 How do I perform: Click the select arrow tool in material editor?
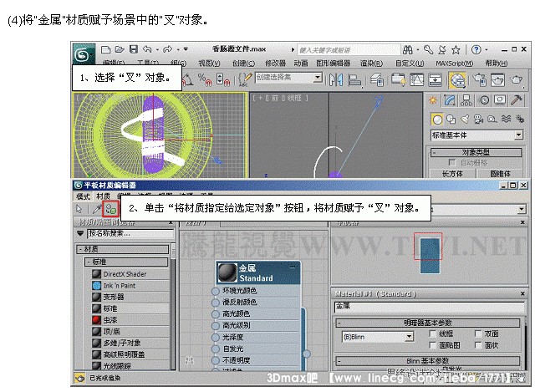click(79, 209)
